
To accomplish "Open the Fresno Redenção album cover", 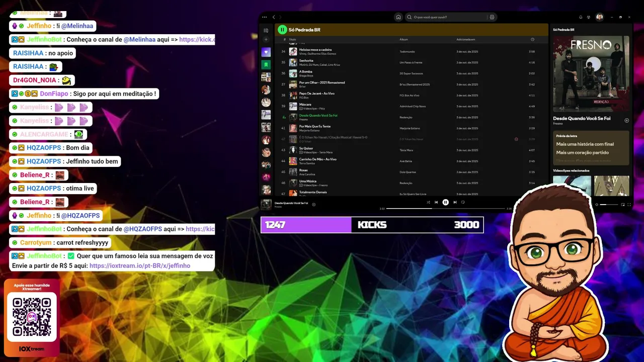I will (x=591, y=73).
